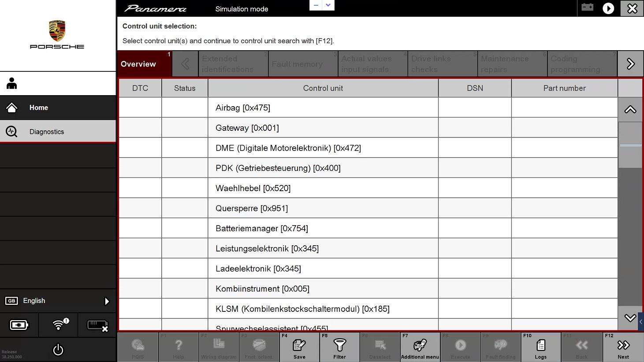Click the Porsche crest logo
Viewport: 644px width, 362px height.
(57, 31)
